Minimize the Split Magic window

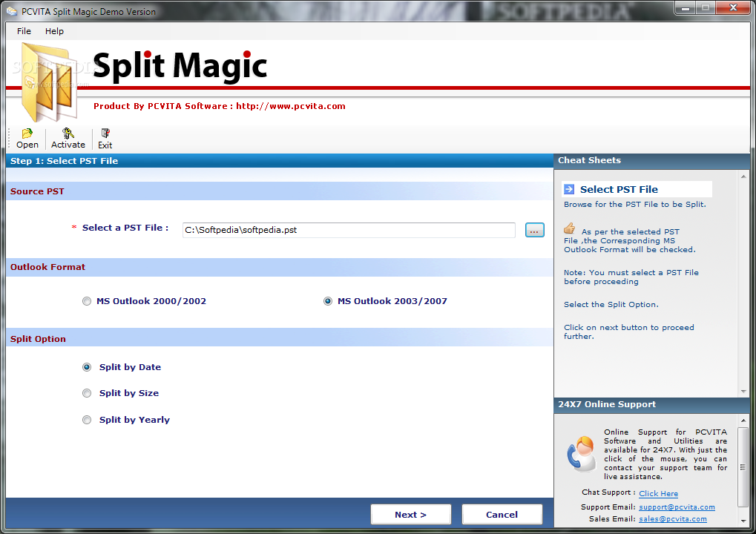click(x=685, y=7)
